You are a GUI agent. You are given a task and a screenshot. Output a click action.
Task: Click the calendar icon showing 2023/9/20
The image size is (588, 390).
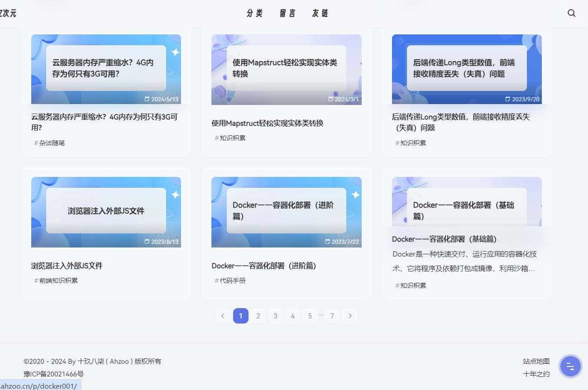(x=507, y=99)
